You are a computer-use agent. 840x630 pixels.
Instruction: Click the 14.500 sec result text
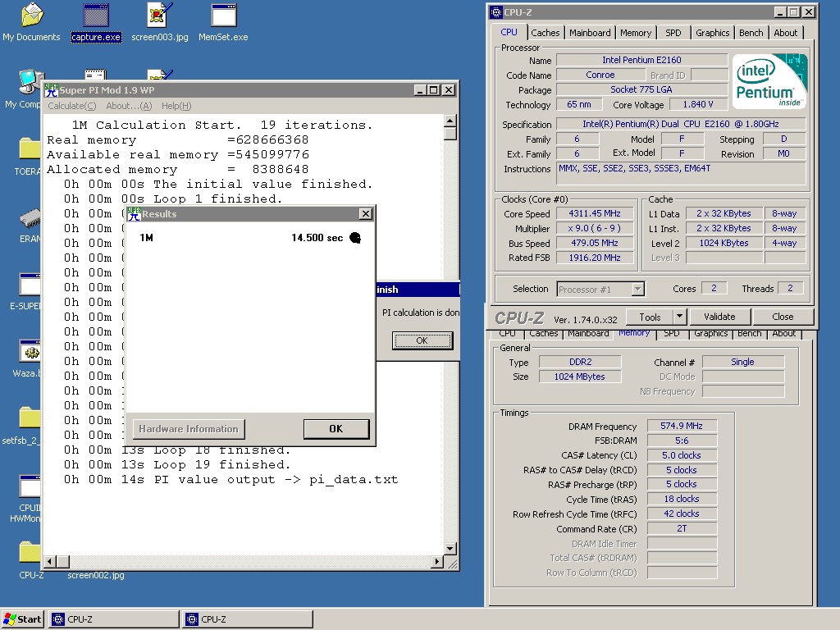[317, 238]
